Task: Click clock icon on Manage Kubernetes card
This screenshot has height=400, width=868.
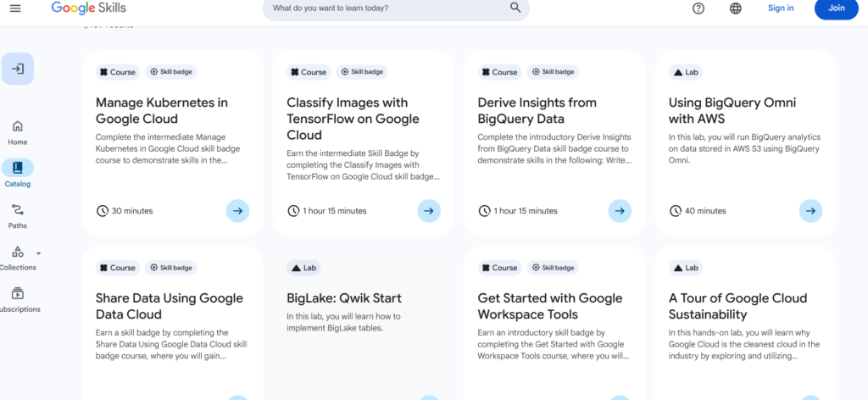Action: (x=103, y=211)
